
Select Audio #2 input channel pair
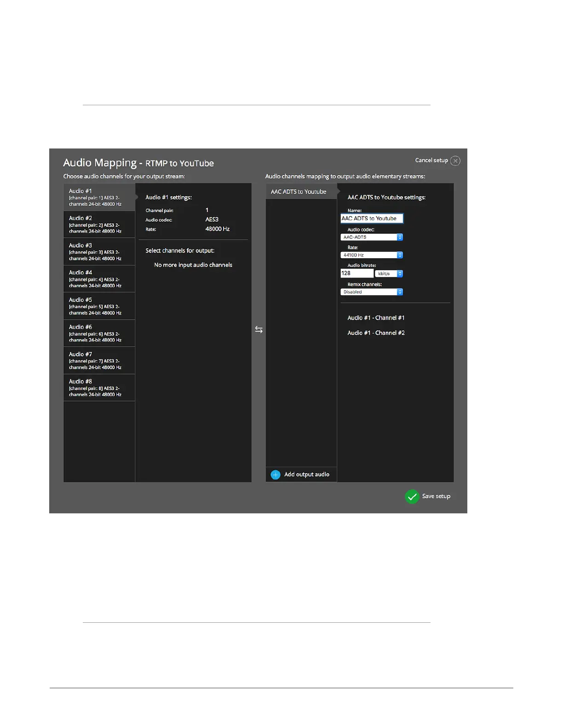99,224
